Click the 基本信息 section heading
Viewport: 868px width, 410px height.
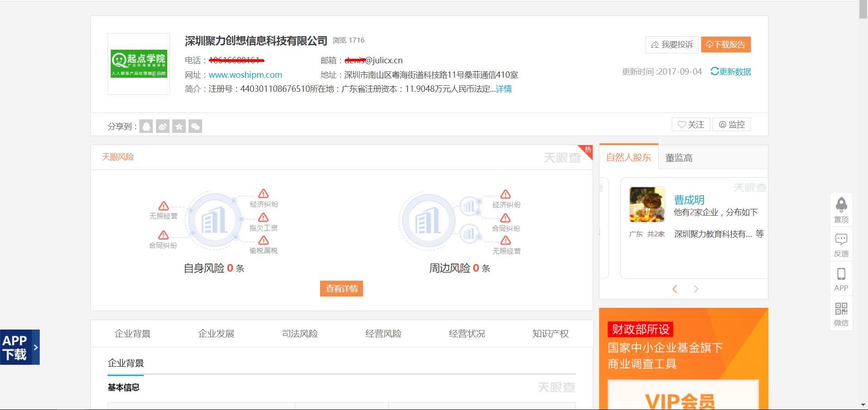coord(123,387)
